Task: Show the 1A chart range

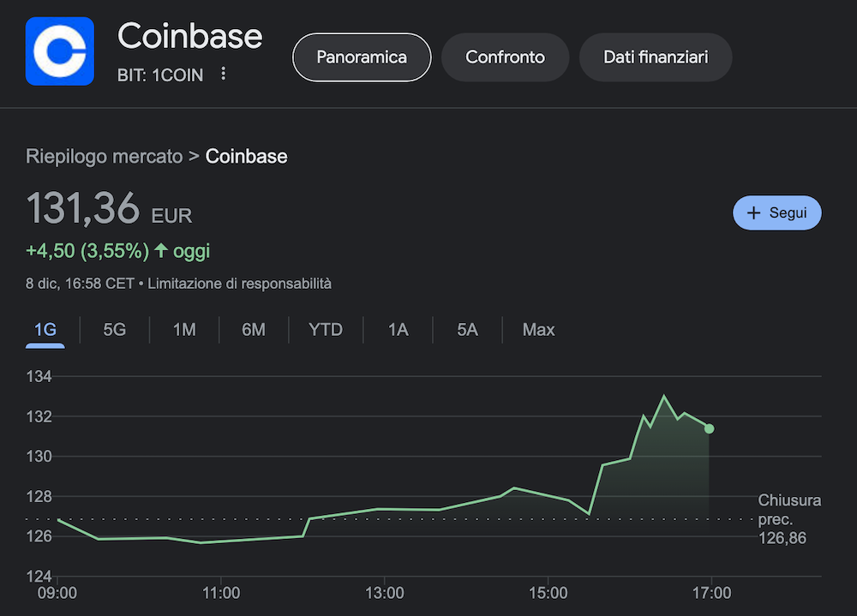Action: click(x=398, y=330)
